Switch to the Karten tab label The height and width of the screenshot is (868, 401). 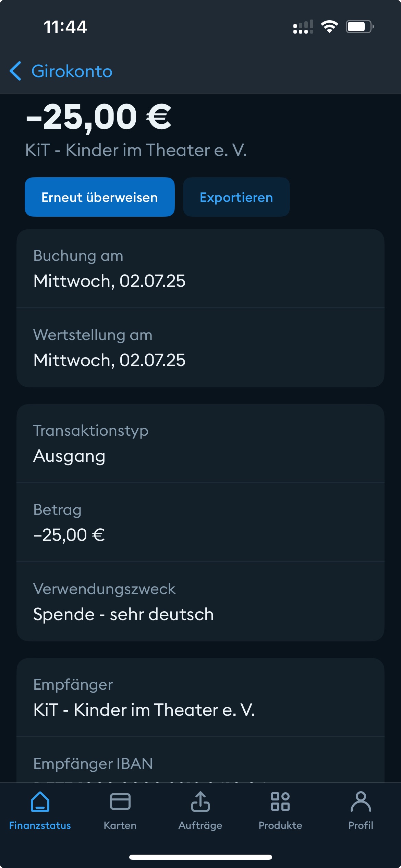click(x=120, y=825)
